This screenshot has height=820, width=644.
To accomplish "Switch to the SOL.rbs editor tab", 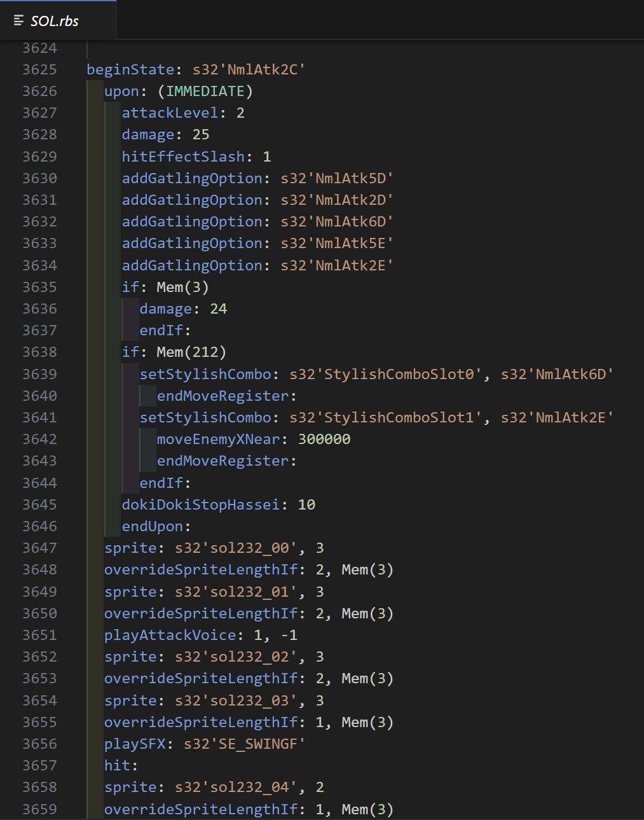I will coord(55,21).
